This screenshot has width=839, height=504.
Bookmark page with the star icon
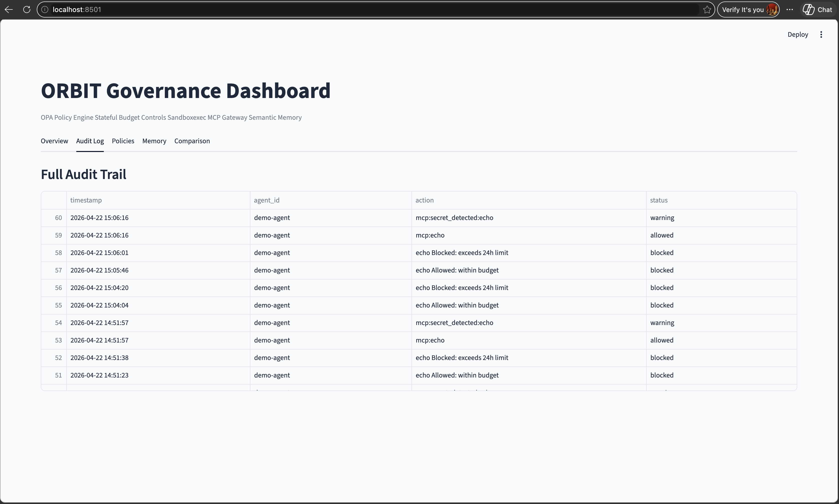click(x=707, y=9)
